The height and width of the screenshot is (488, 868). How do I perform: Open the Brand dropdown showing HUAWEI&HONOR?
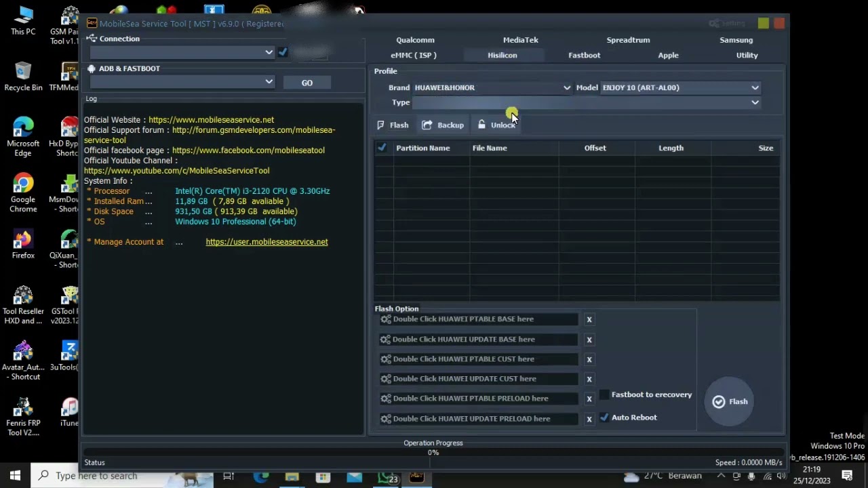(x=492, y=87)
